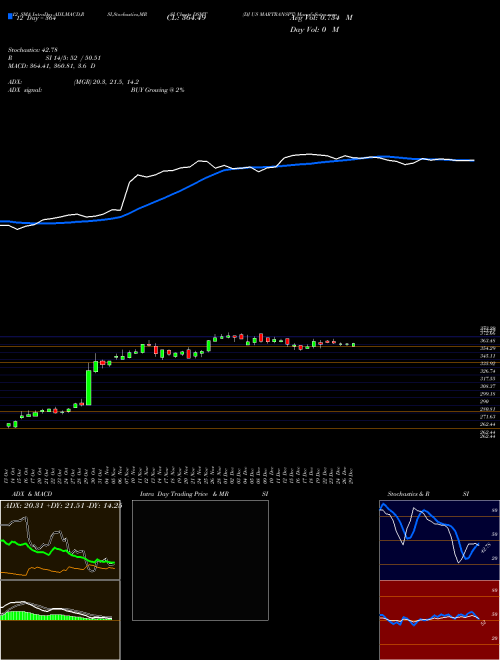500x660 pixels.
Task: Click the 326.74 price axis label
Action: point(487,371)
